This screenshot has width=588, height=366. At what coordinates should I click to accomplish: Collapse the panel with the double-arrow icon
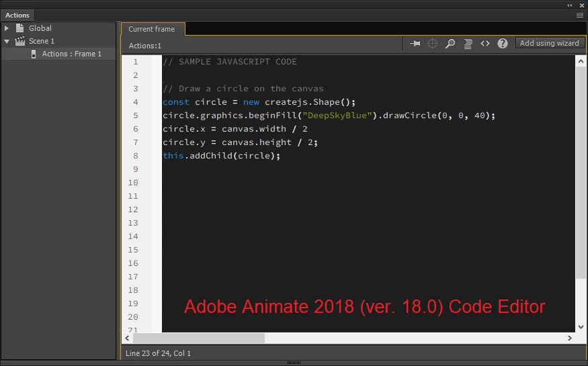point(570,5)
